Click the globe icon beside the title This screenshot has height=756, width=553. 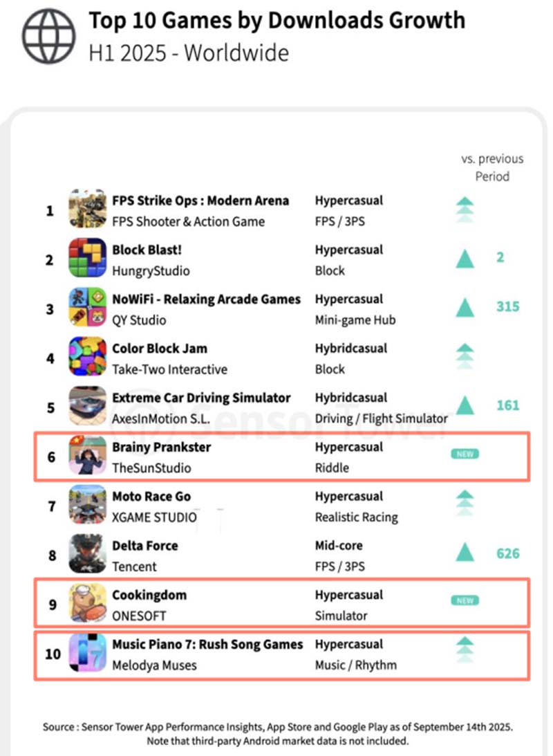click(x=48, y=36)
